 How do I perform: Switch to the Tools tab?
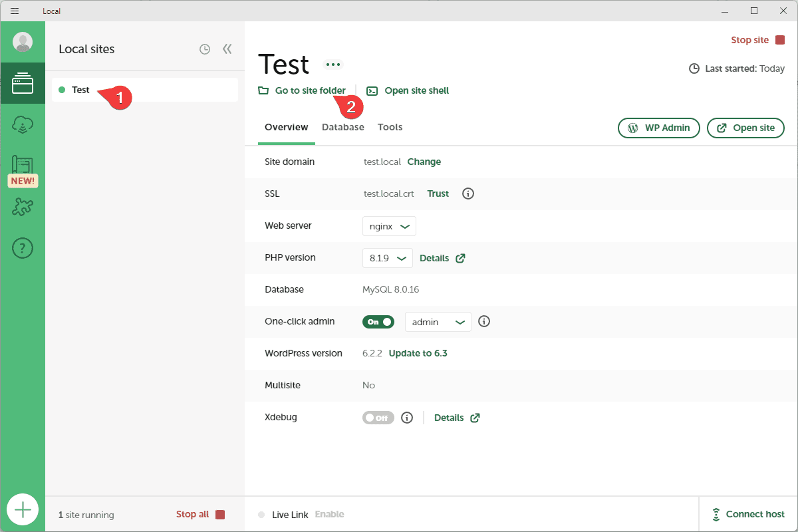point(390,127)
